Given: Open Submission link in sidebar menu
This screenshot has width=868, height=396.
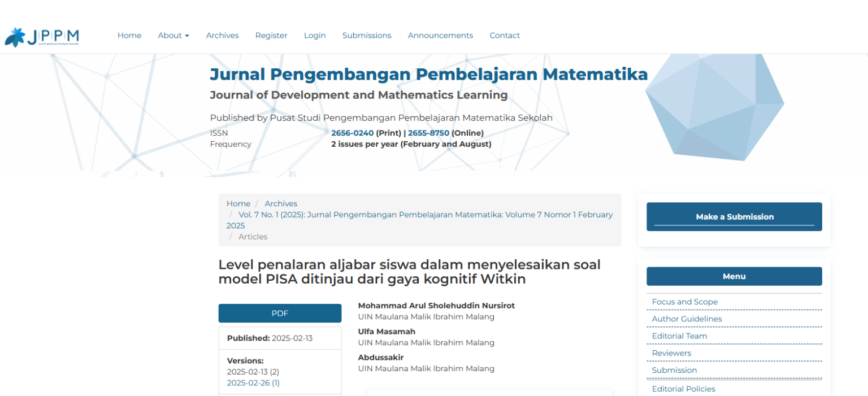Looking at the screenshot, I should (674, 370).
